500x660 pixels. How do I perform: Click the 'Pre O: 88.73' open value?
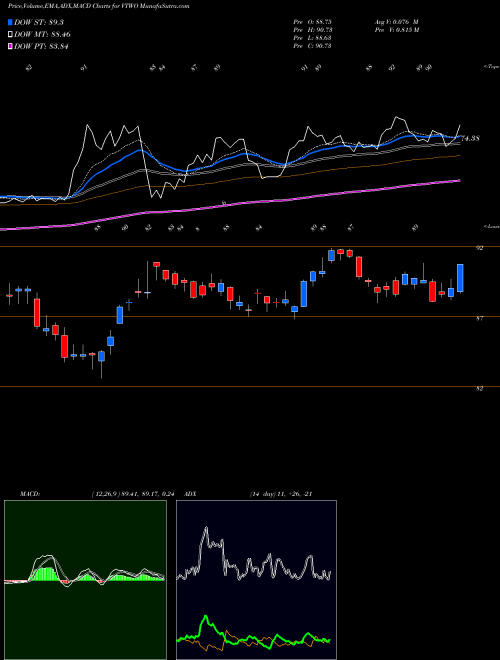[x=312, y=22]
